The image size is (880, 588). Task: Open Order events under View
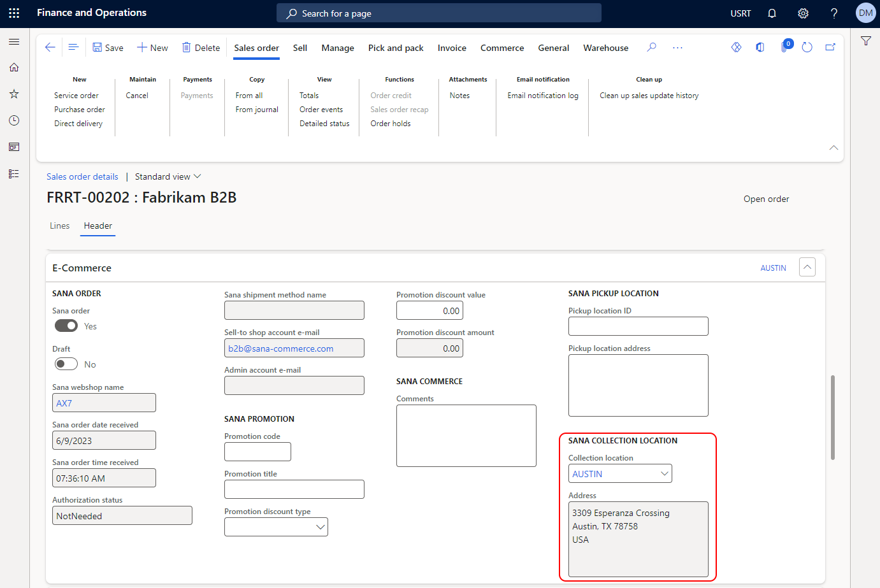click(321, 110)
